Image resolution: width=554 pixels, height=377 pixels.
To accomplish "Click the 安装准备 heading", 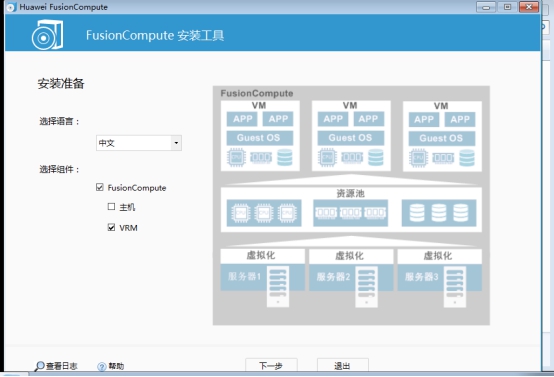I will pyautogui.click(x=61, y=84).
